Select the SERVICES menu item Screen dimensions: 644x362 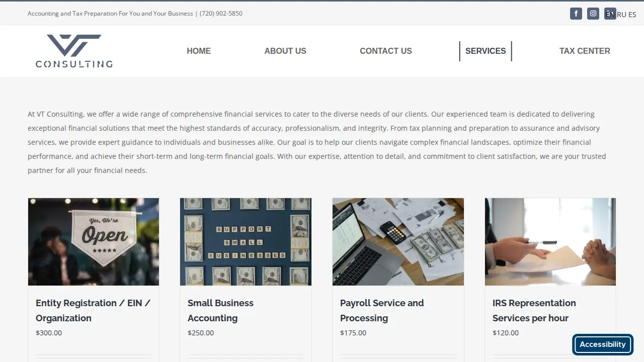pos(486,51)
